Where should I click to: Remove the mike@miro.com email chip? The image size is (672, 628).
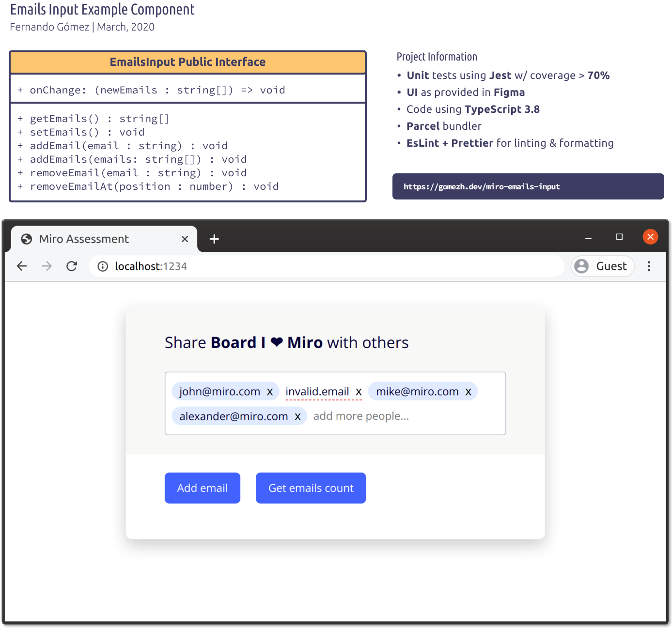coord(468,392)
